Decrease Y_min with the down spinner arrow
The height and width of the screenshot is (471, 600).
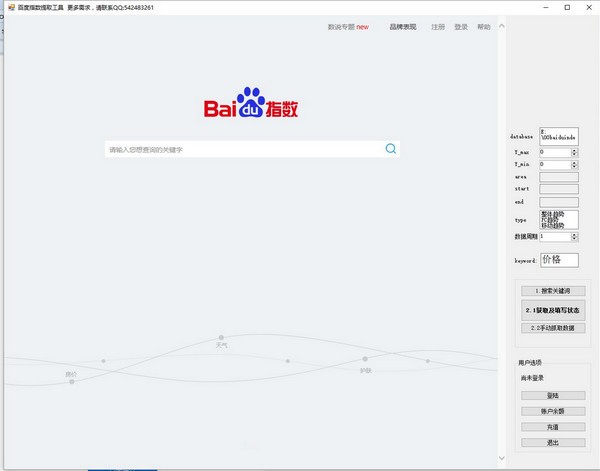click(574, 167)
